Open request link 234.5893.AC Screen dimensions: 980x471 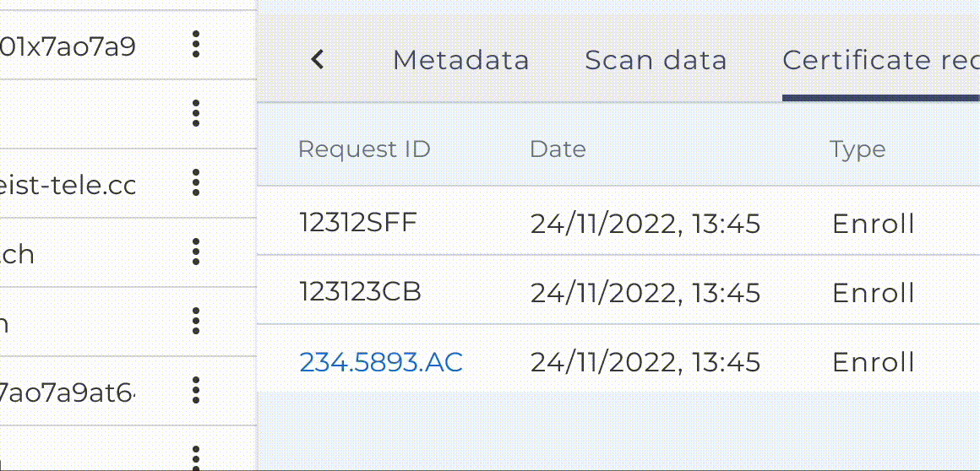click(381, 362)
